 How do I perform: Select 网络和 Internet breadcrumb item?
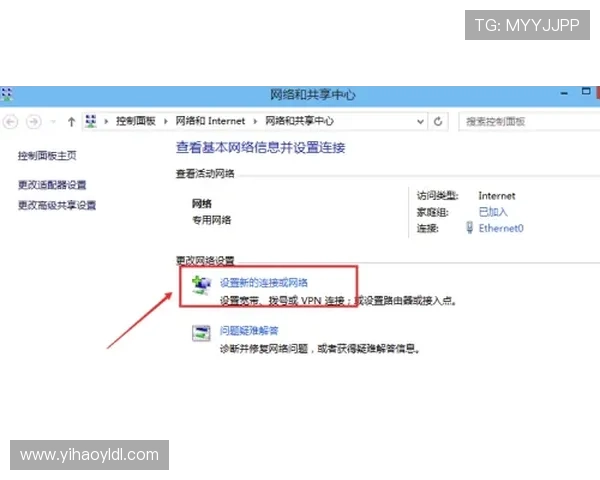210,121
